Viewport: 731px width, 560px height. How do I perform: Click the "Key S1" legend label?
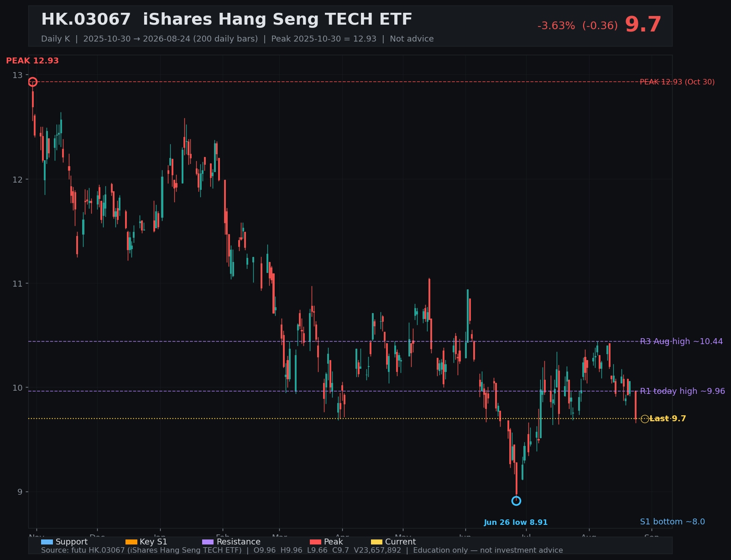pyautogui.click(x=153, y=542)
